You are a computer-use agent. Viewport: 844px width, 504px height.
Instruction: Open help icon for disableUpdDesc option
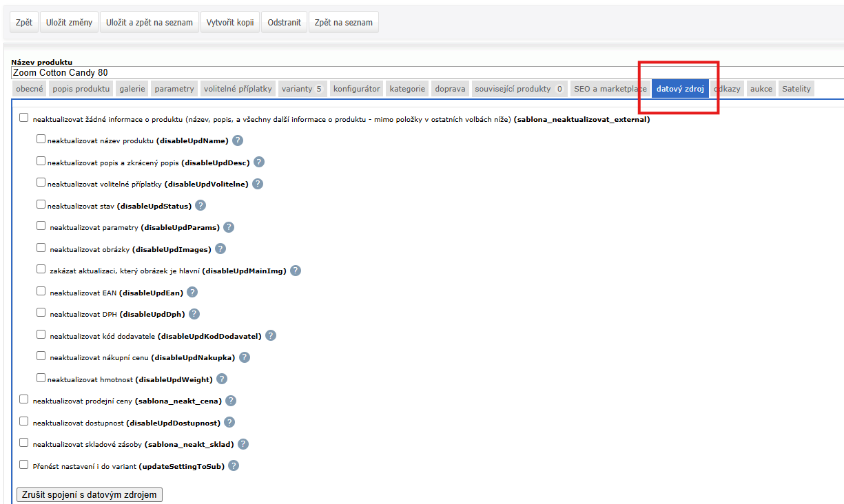259,162
